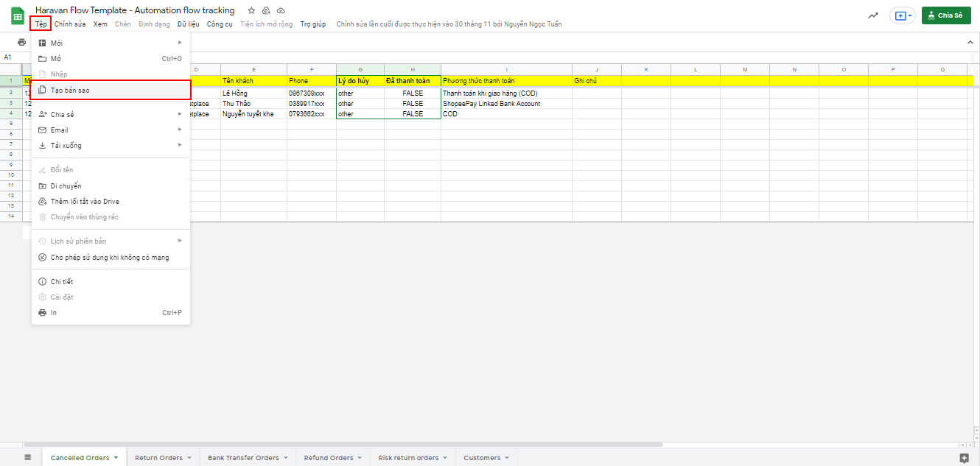Viewport: 980px width, 466px height.
Task: Switch to the Refund Orders tab
Action: tap(329, 458)
